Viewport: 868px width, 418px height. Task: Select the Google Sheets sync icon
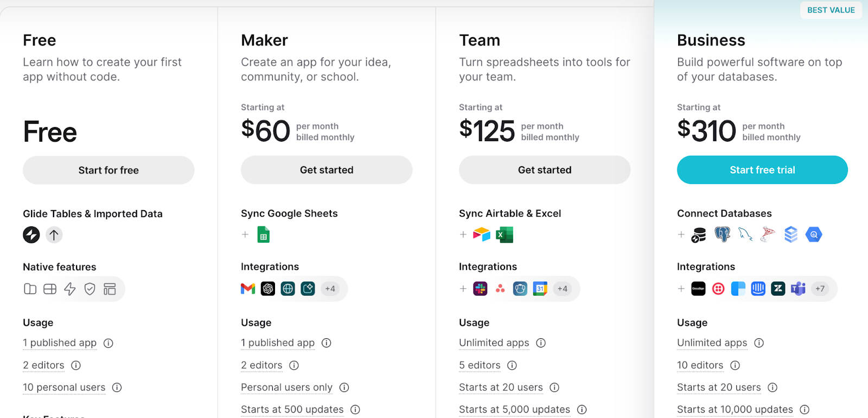pyautogui.click(x=263, y=234)
